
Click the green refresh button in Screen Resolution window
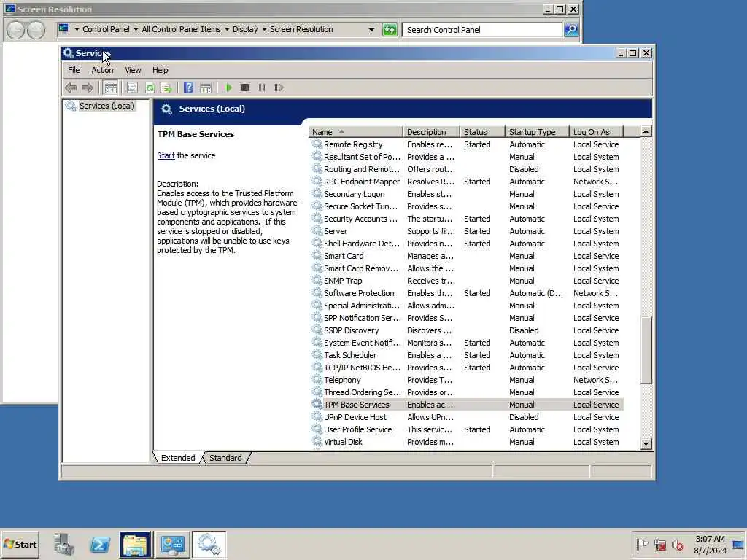pyautogui.click(x=390, y=29)
